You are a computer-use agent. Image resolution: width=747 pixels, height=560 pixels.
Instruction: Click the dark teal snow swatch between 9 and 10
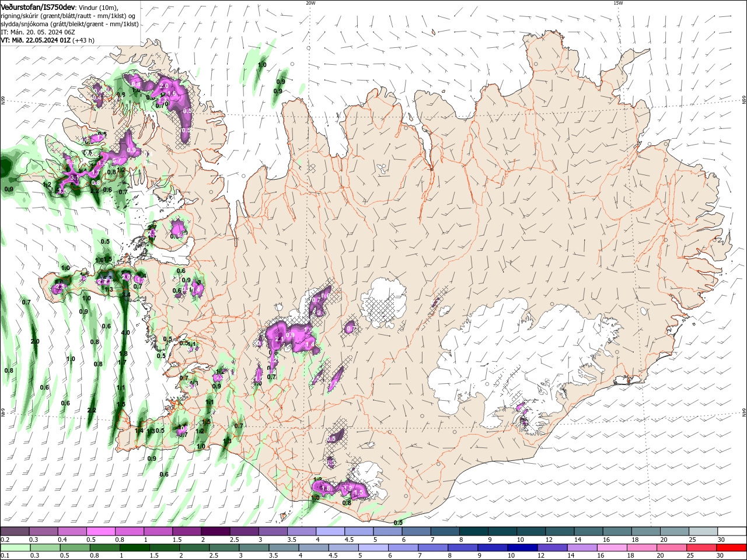coord(502,531)
